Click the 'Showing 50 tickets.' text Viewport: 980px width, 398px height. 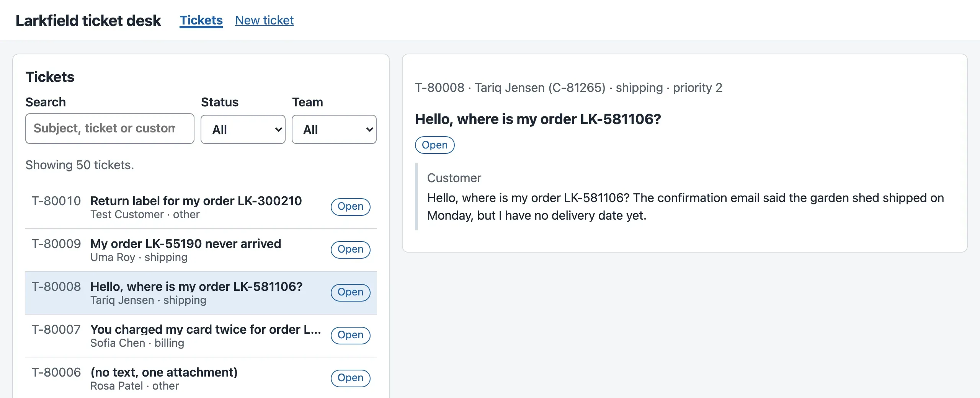click(x=80, y=165)
